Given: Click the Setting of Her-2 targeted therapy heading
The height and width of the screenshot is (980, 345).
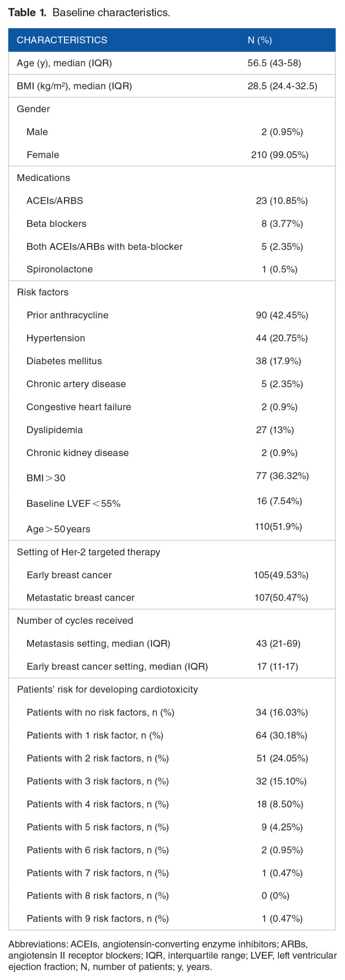Looking at the screenshot, I should point(88,552).
